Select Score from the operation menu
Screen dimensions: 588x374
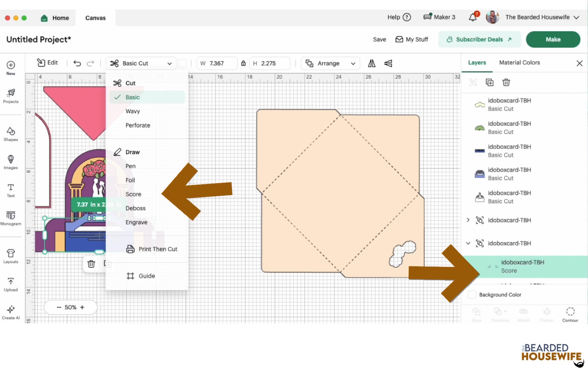coord(133,194)
